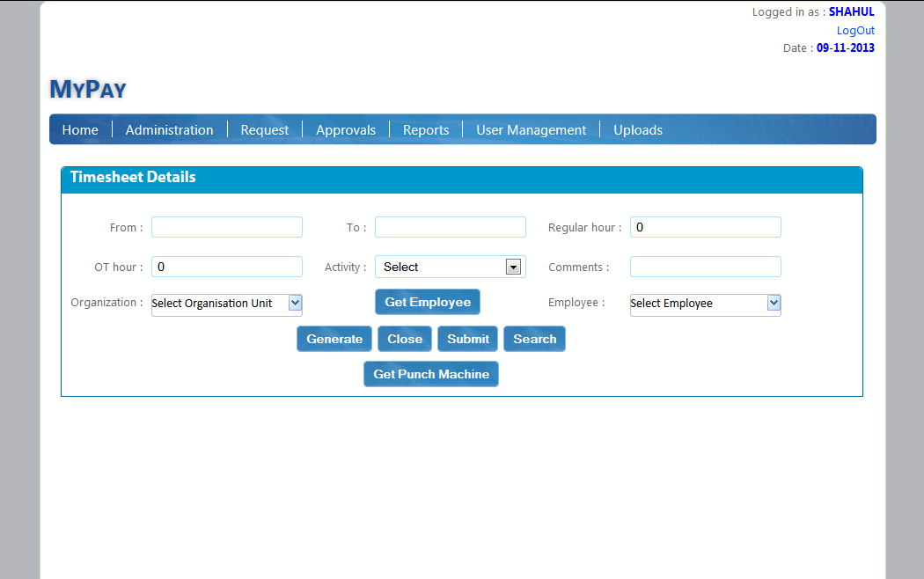Click the Search button
This screenshot has height=579, width=924.
pos(534,340)
